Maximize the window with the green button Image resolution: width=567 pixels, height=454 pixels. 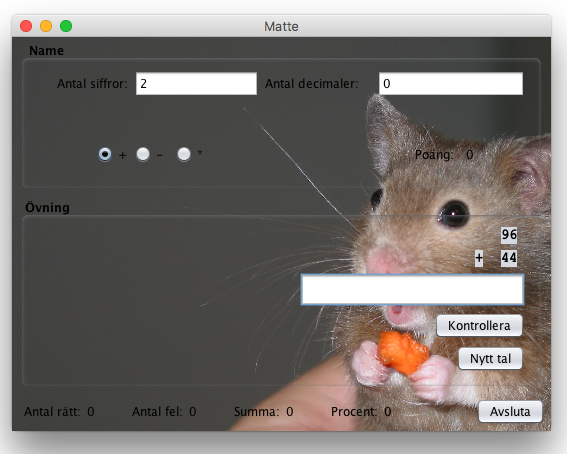pyautogui.click(x=66, y=26)
